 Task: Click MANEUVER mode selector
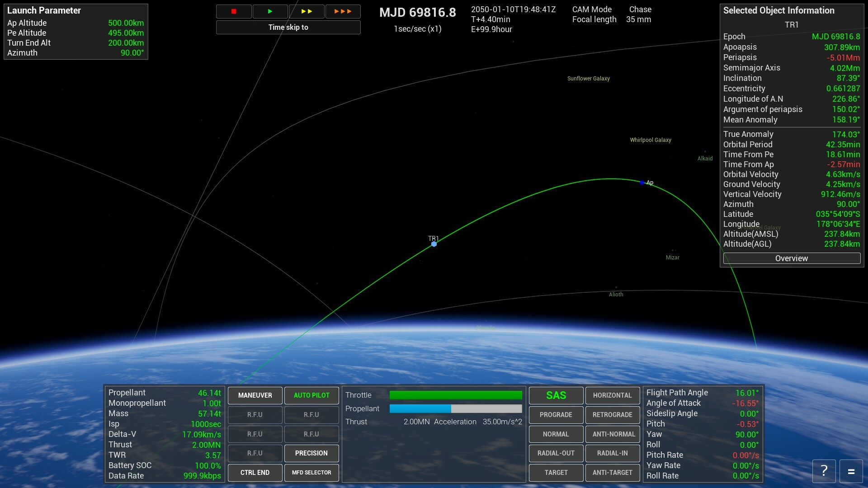click(x=255, y=395)
